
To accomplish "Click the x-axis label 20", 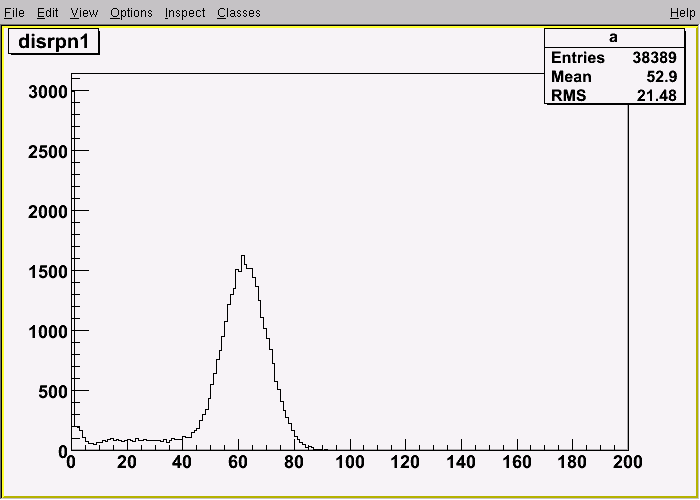I will [x=127, y=462].
